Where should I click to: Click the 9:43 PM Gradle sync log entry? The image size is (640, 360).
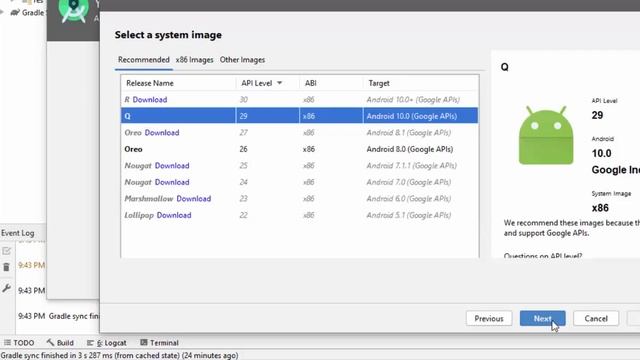pyautogui.click(x=58, y=316)
